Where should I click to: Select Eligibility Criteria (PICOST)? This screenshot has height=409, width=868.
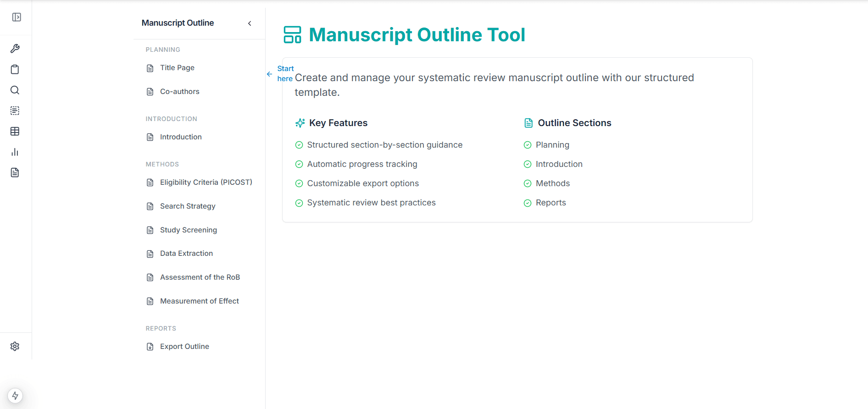(x=206, y=182)
